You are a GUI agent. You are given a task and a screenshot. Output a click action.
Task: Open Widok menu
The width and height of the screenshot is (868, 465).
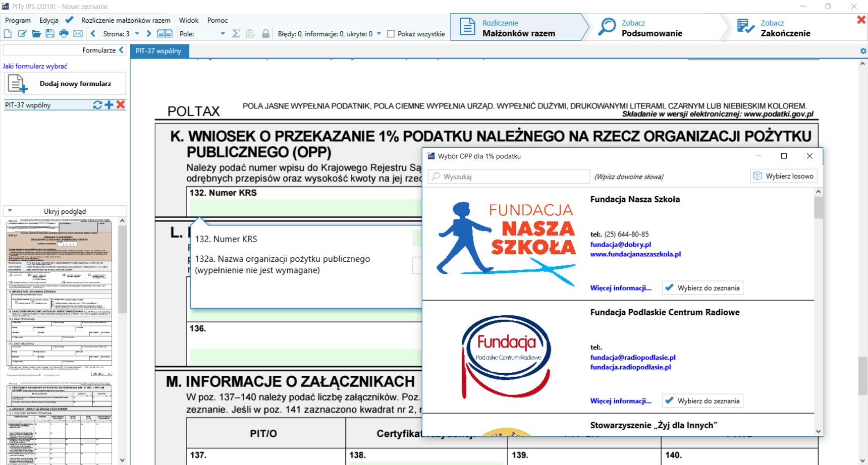pyautogui.click(x=189, y=20)
